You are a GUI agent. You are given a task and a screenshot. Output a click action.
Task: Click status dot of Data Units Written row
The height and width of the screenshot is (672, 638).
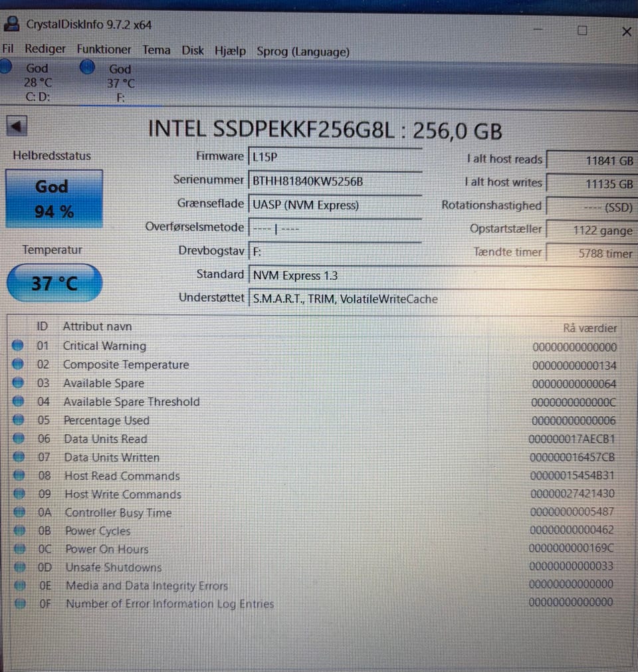click(19, 457)
